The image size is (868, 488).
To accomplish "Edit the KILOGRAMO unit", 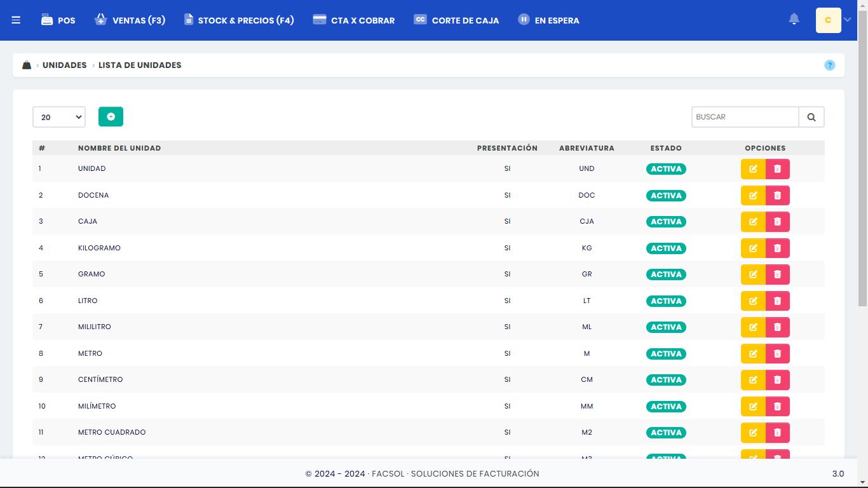I will pyautogui.click(x=753, y=248).
